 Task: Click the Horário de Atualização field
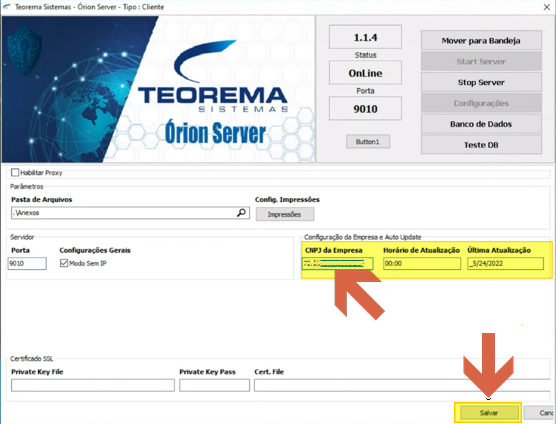pyautogui.click(x=422, y=263)
